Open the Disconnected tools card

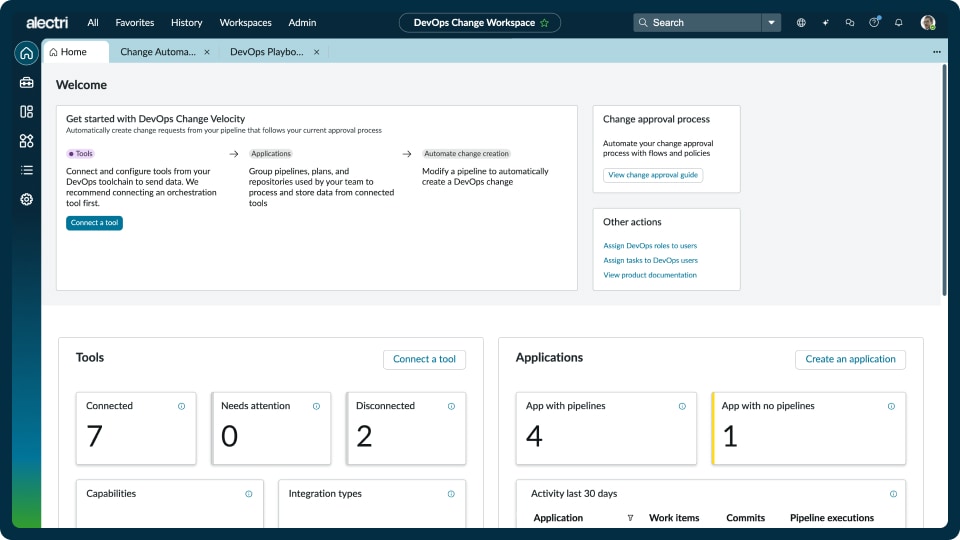tap(406, 429)
